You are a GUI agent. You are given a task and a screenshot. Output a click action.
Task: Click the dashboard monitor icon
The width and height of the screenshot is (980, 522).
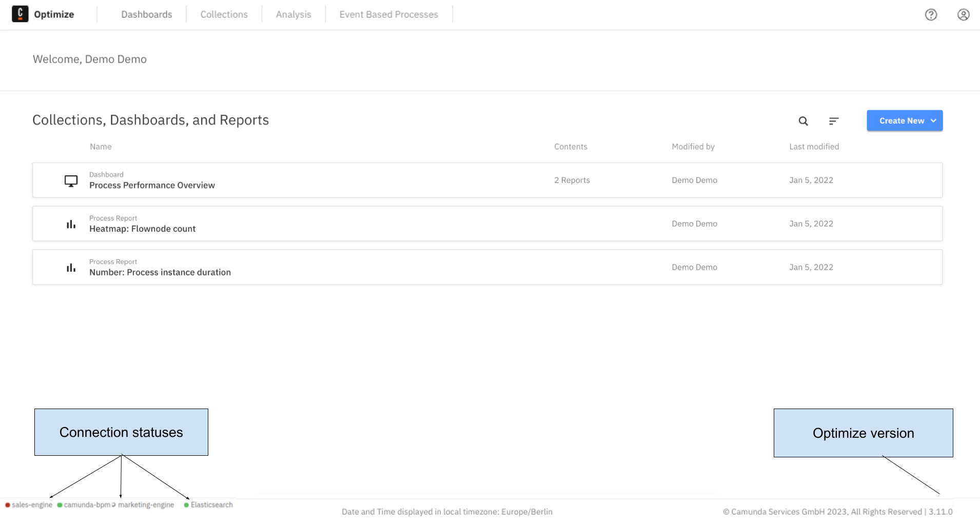pos(71,181)
